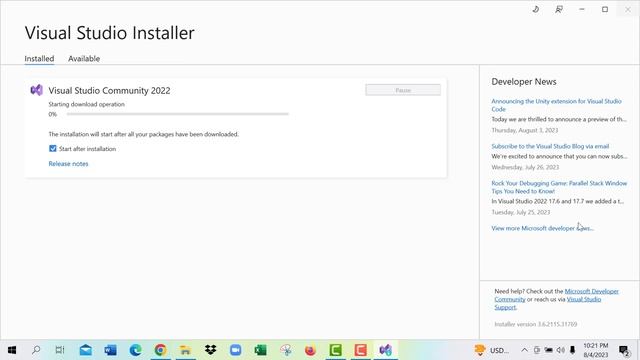Switch to Google Chrome on the taskbar
Image resolution: width=640 pixels, height=360 pixels.
pos(160,350)
